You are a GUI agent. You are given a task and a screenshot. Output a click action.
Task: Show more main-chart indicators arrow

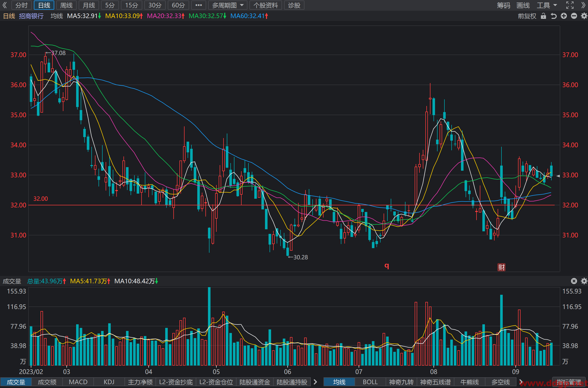[x=521, y=382]
